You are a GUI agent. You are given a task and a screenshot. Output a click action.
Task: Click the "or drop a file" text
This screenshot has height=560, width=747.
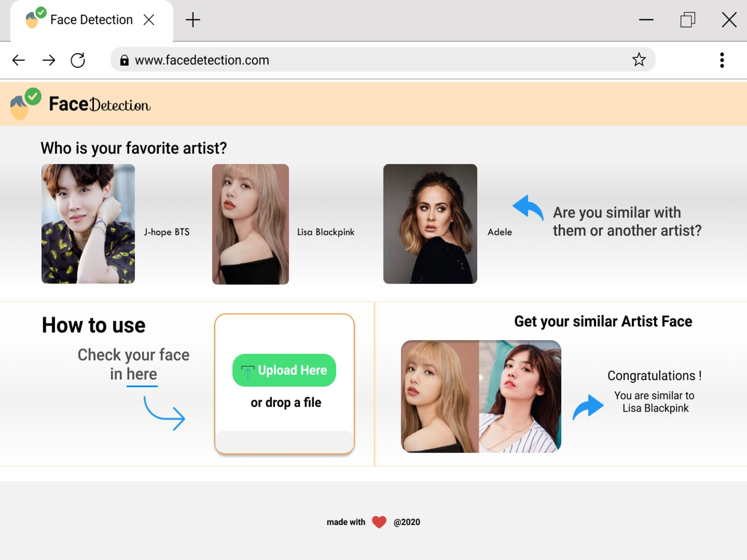pyautogui.click(x=286, y=402)
